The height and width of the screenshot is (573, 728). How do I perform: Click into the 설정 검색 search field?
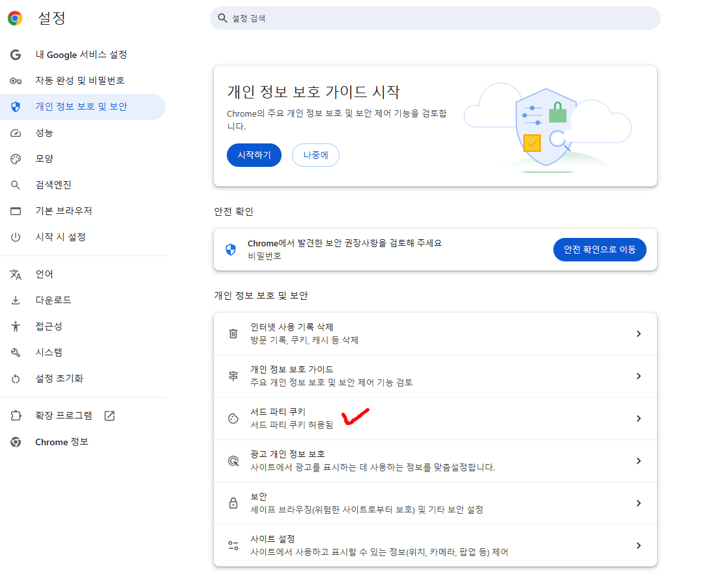[x=435, y=18]
